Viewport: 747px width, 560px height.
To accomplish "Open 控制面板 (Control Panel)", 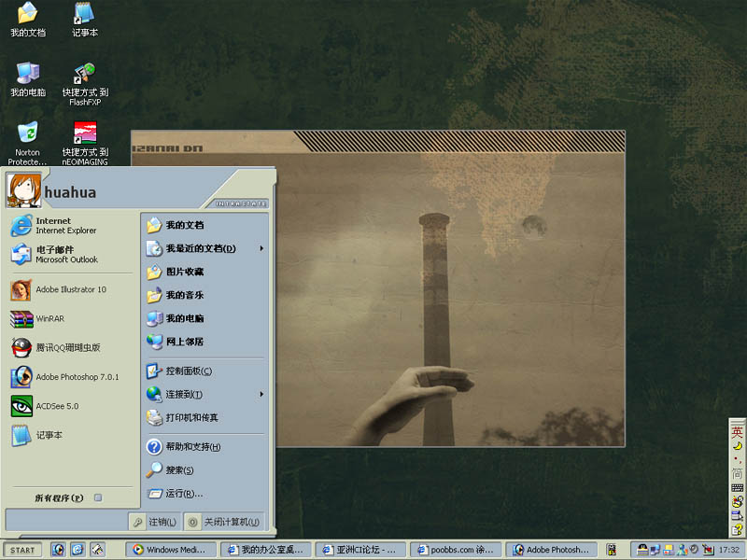I will coord(189,371).
